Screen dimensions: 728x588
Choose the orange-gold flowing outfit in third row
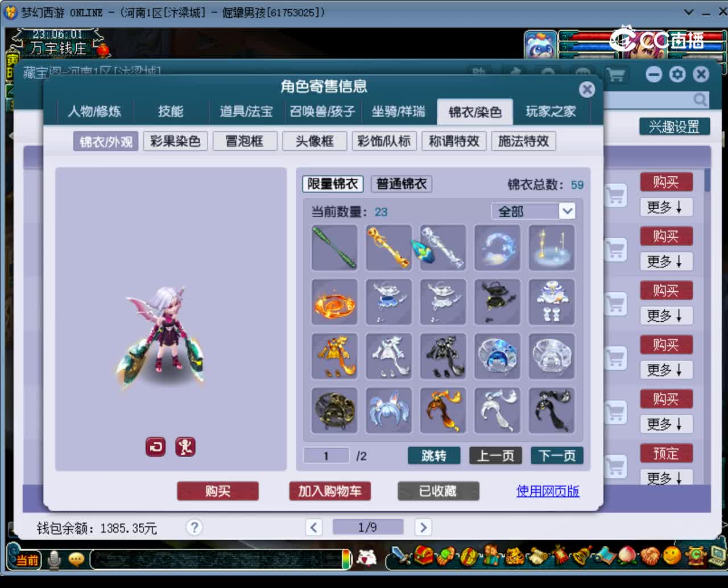click(x=334, y=356)
